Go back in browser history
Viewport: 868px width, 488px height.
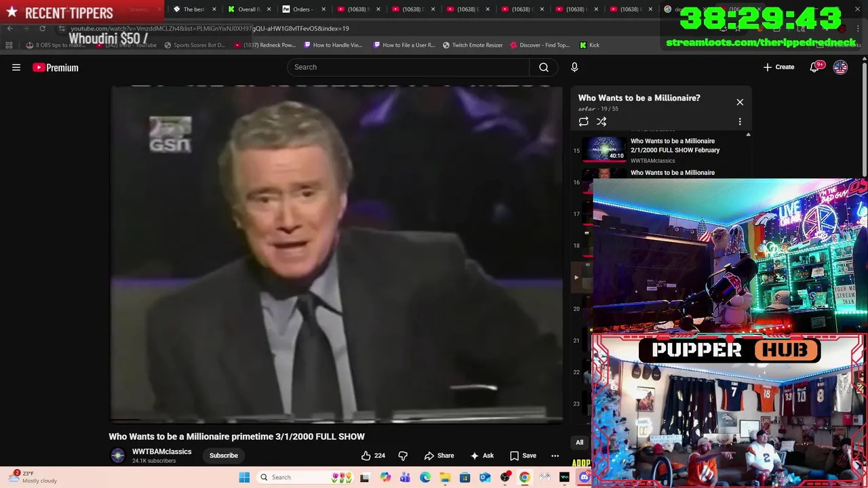point(9,28)
